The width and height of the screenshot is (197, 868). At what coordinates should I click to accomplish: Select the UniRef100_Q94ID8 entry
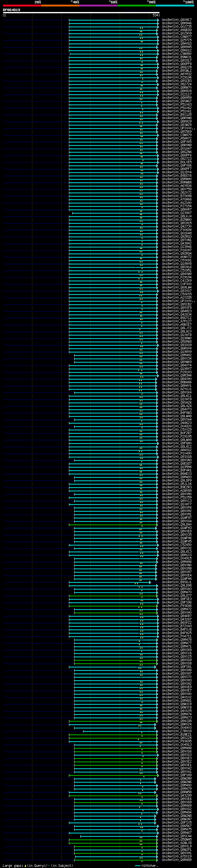(x=177, y=721)
